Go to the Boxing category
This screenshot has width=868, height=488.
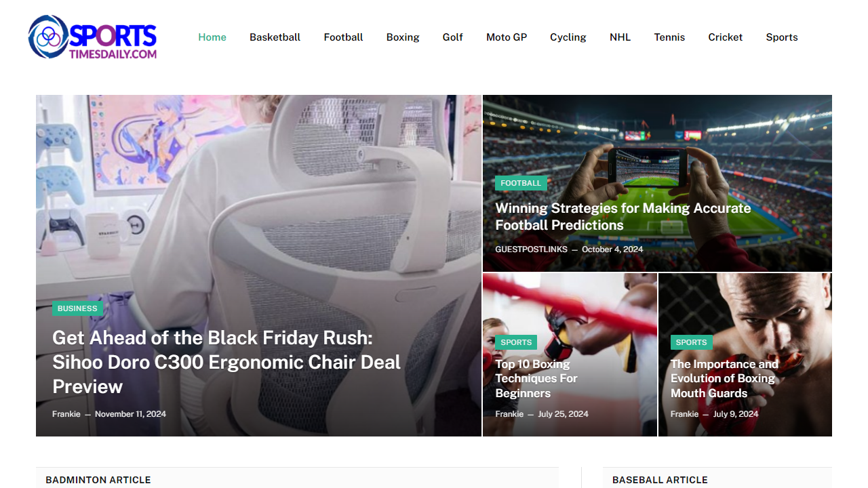click(x=403, y=37)
